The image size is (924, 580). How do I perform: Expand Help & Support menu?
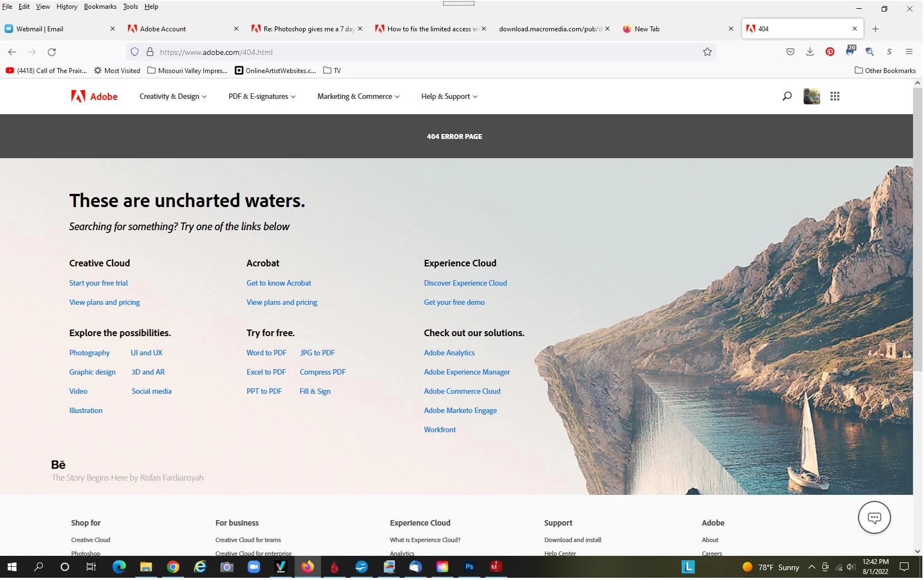(450, 97)
